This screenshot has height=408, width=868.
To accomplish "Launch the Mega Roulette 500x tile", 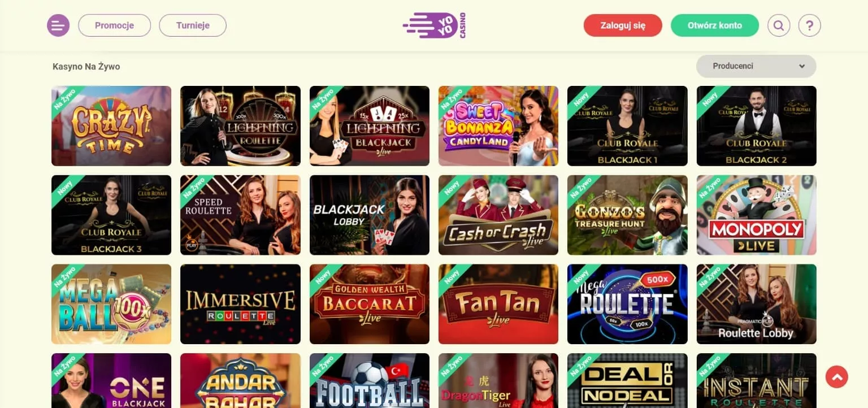I will (x=627, y=305).
